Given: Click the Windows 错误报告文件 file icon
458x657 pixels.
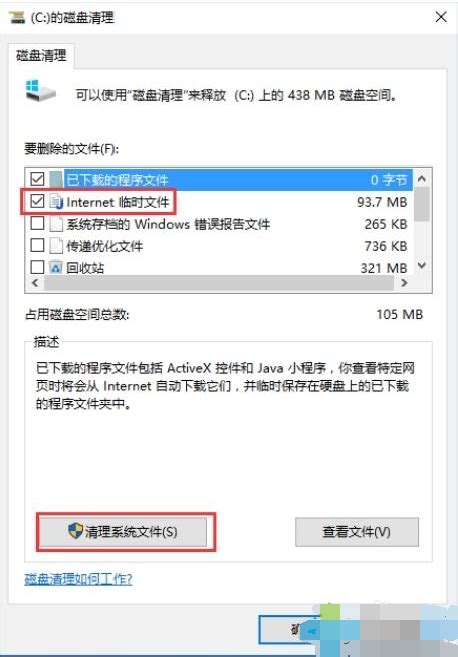Looking at the screenshot, I should tap(56, 224).
